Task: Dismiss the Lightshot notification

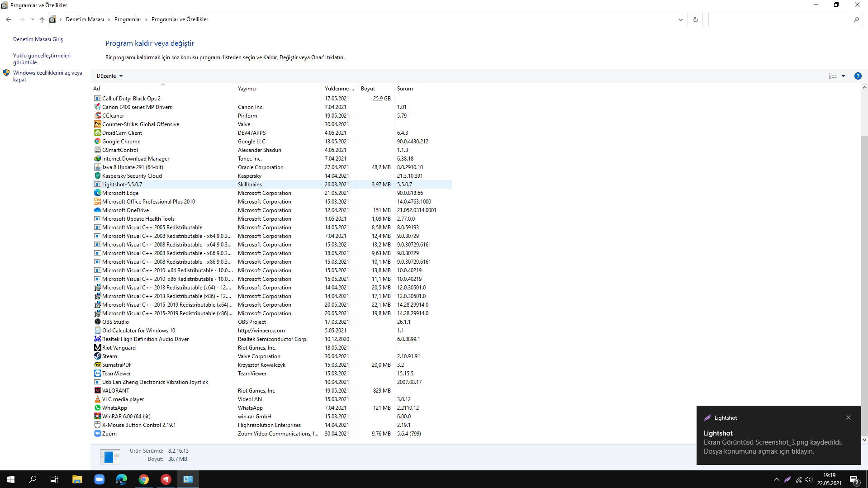Action: pyautogui.click(x=849, y=417)
